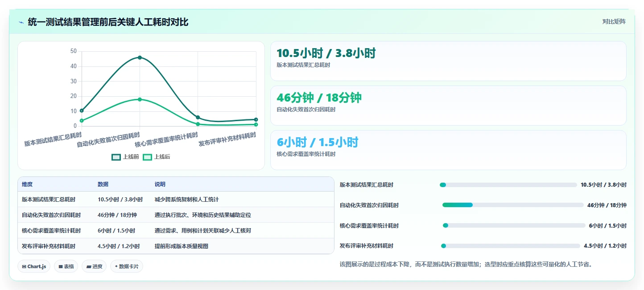Click the 上线前 point for 核心需求覆盖率统计耗时
The image size is (644, 290).
[198, 118]
